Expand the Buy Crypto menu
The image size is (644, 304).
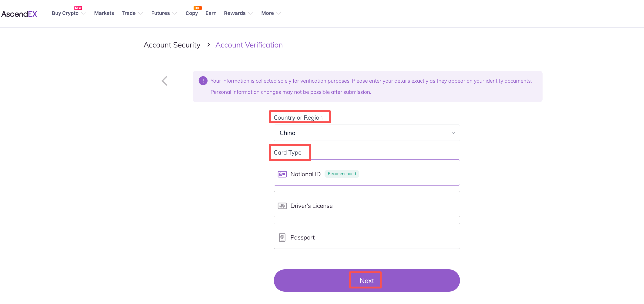pos(68,13)
